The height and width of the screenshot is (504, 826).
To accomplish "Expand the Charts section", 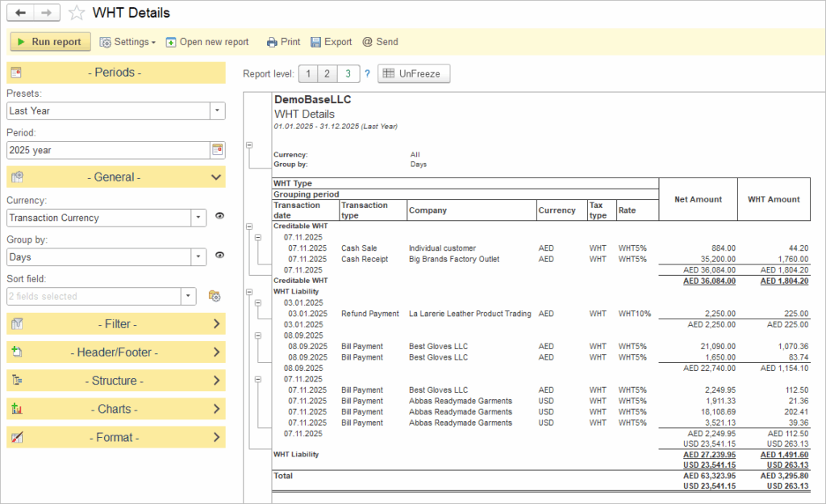I will 116,409.
